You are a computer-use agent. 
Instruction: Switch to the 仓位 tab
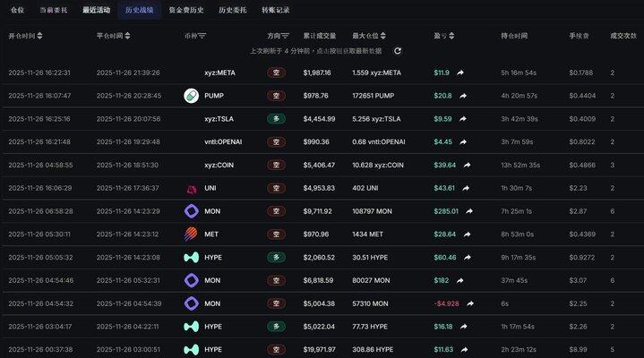pos(17,11)
